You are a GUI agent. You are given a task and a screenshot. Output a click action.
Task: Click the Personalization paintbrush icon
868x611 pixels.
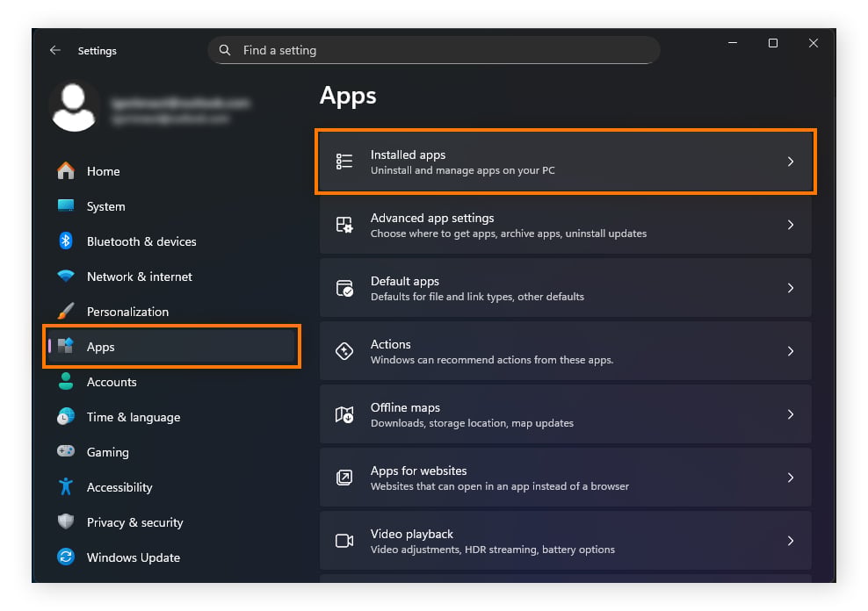click(x=66, y=312)
